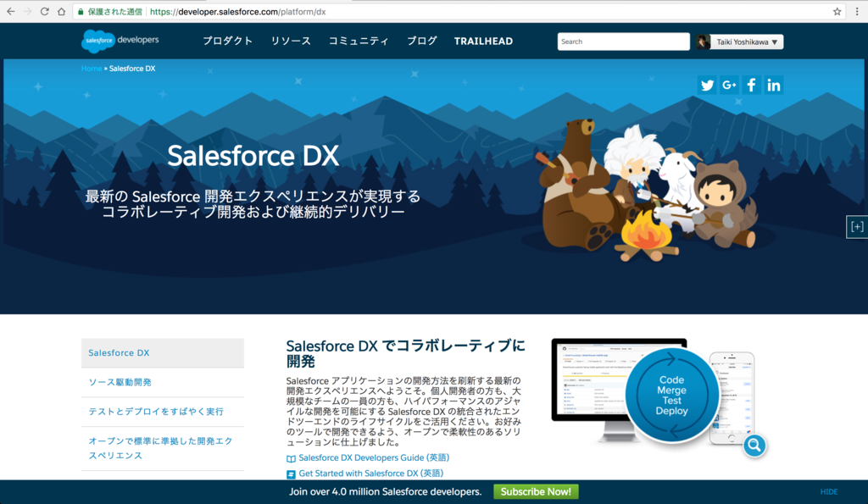The width and height of the screenshot is (868, 504).
Task: Bookmark the page with the star icon
Action: [x=837, y=12]
